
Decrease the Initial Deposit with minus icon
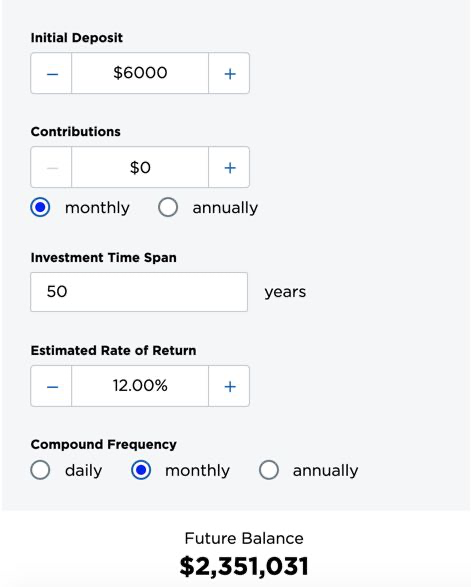[51, 73]
